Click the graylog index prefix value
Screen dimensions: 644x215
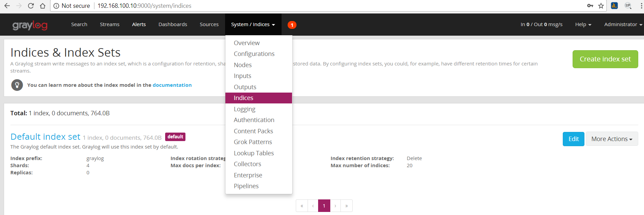[95, 158]
